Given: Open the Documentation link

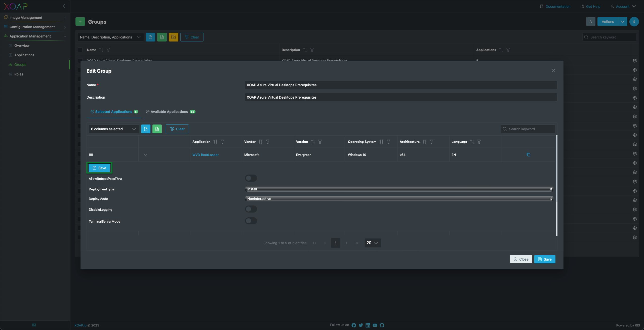Looking at the screenshot, I should 555,6.
